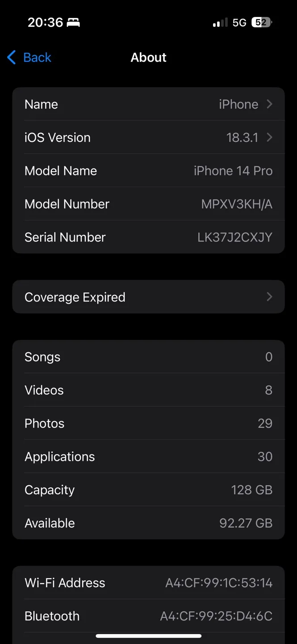
Task: Select the Model Number value MPXV3KH/A
Action: [237, 204]
